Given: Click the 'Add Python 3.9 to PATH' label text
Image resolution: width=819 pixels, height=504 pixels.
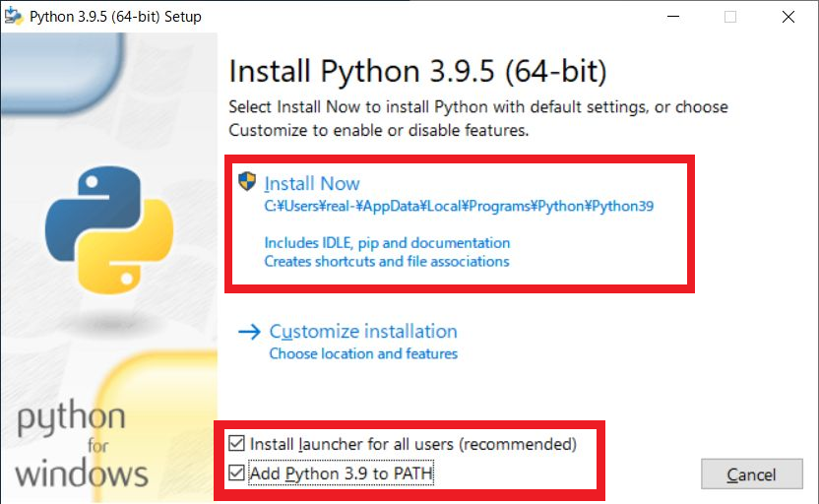Looking at the screenshot, I should click(341, 473).
